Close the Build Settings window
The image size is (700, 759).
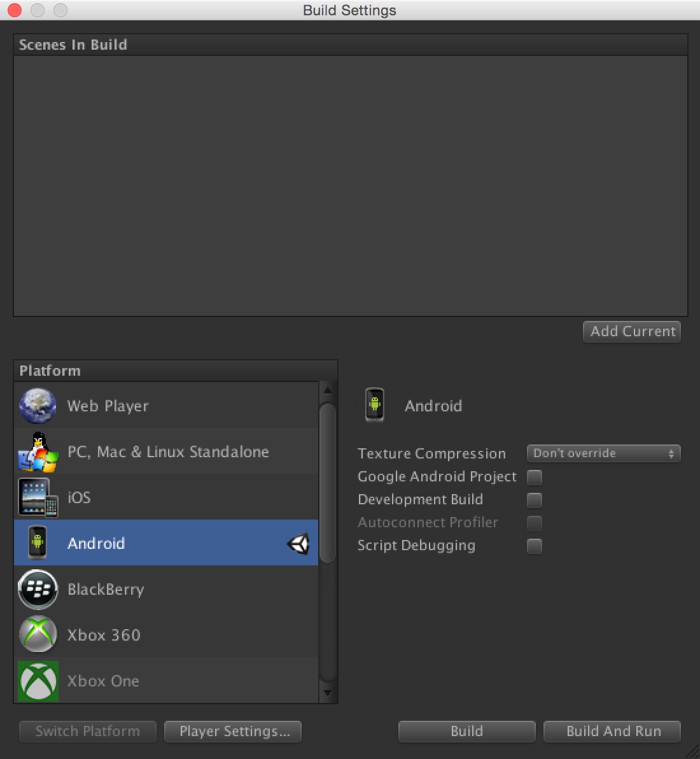pyautogui.click(x=15, y=10)
